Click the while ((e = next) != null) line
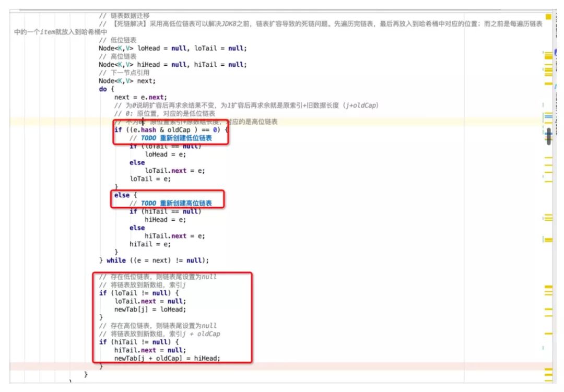The height and width of the screenshot is (392, 564). click(x=154, y=260)
